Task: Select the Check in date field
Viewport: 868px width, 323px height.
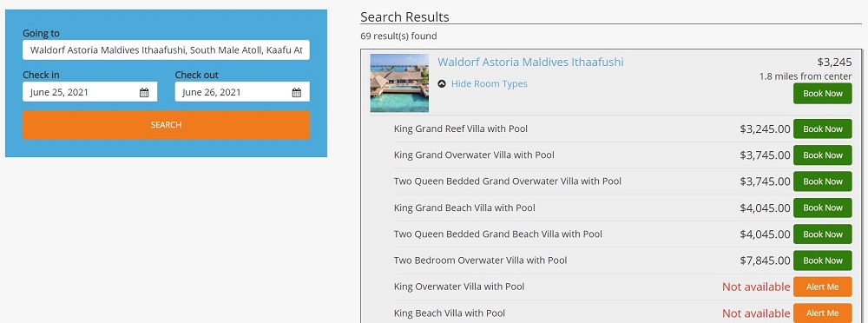Action: pos(89,92)
